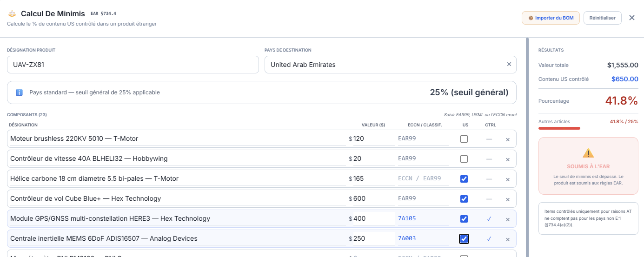The width and height of the screenshot is (644, 257).
Task: Edit ECCN field EAR99 for Contrôleur de vitesse
Action: tap(423, 158)
